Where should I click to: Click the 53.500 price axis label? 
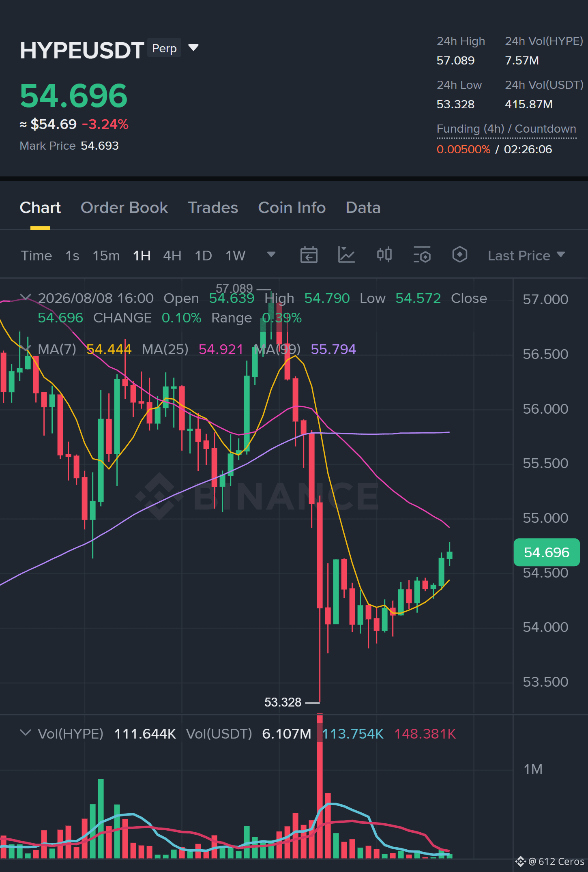tap(545, 682)
